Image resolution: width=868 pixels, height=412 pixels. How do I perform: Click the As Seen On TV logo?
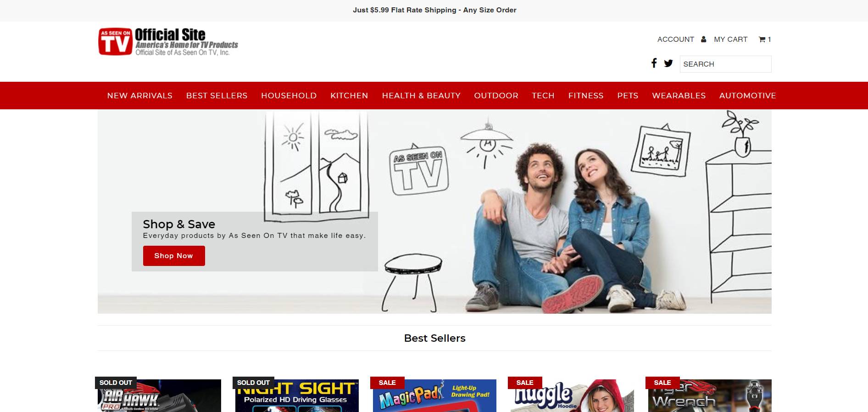(168, 42)
